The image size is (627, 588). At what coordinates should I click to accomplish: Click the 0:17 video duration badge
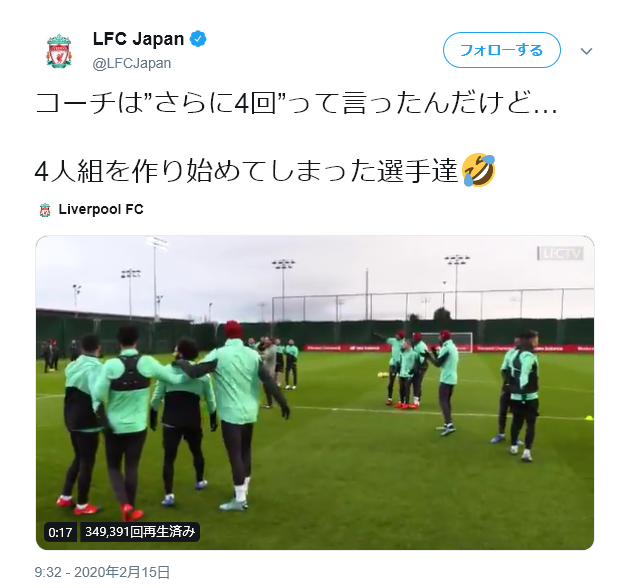[x=60, y=532]
